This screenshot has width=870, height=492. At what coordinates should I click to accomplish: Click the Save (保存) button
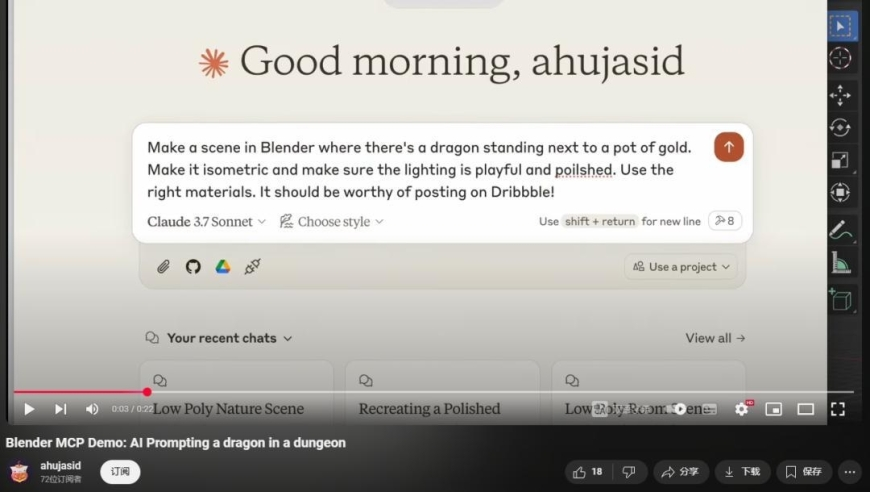coord(804,472)
